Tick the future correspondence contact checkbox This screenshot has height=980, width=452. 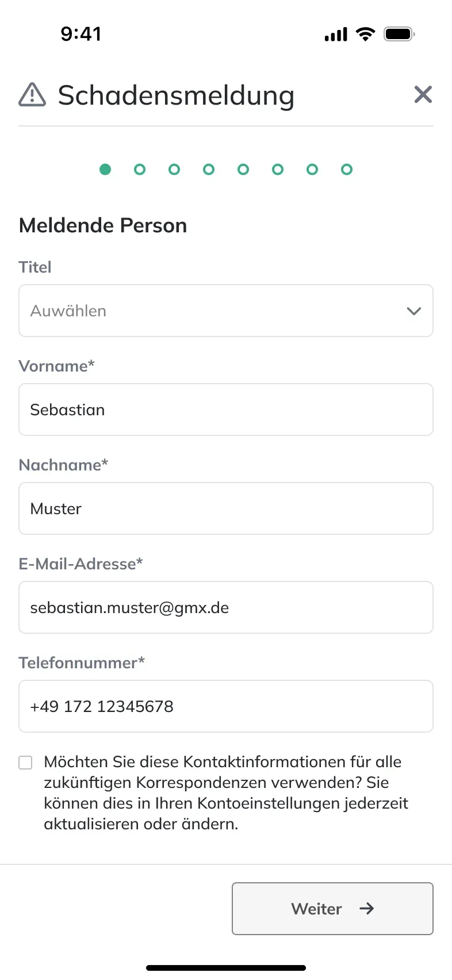point(25,763)
